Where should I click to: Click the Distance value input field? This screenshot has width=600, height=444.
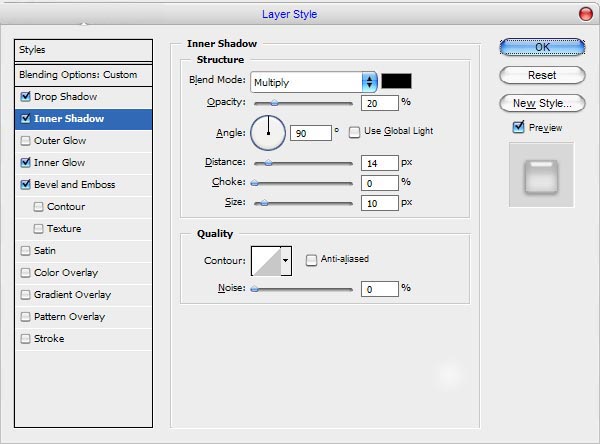378,162
